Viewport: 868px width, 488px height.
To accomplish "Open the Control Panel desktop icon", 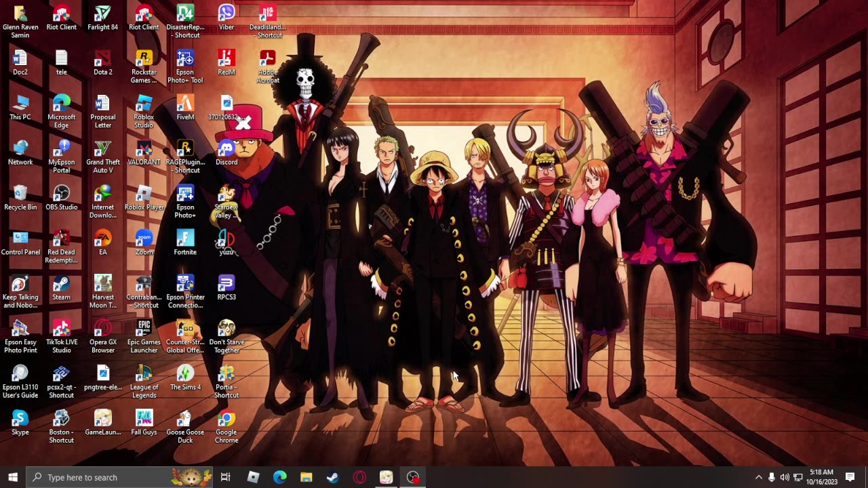I will point(20,243).
